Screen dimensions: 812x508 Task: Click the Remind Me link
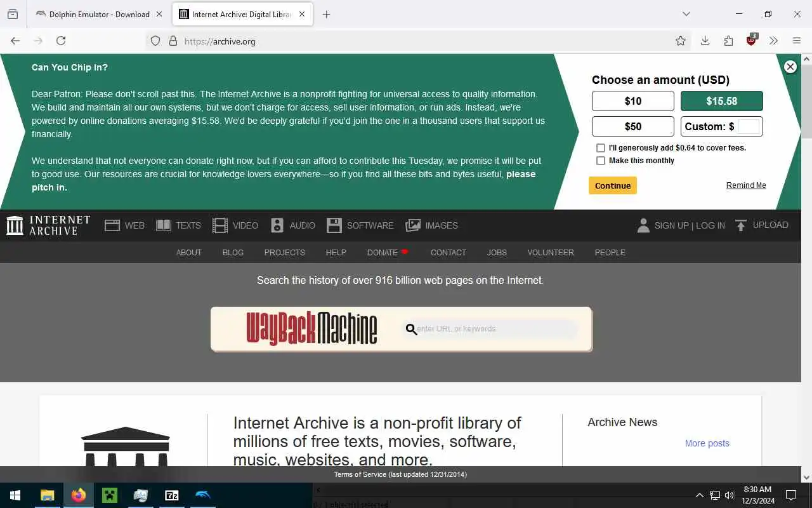(746, 185)
